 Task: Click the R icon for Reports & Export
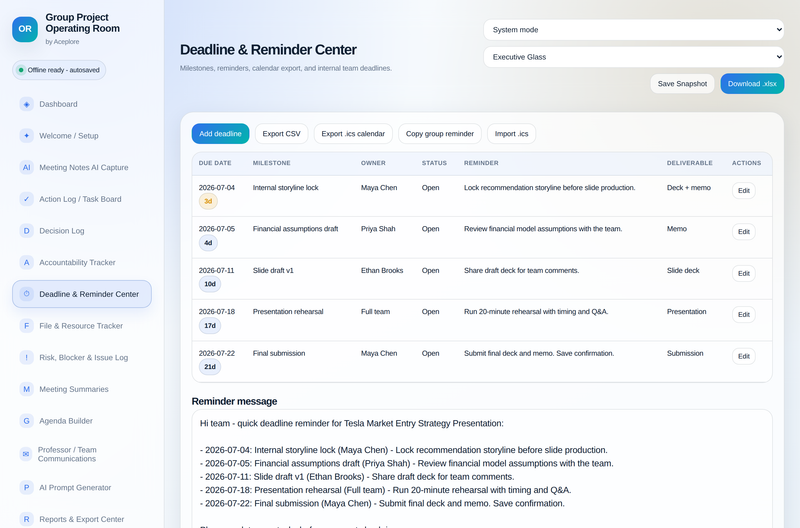click(27, 519)
